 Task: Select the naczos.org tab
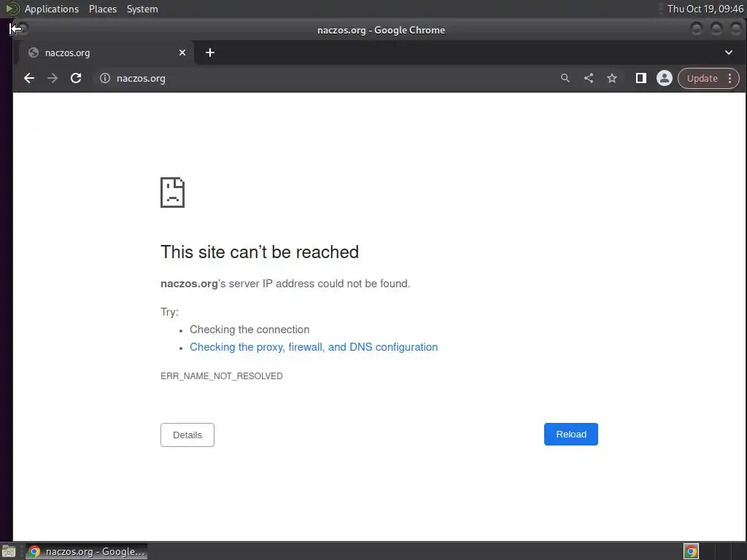click(107, 52)
